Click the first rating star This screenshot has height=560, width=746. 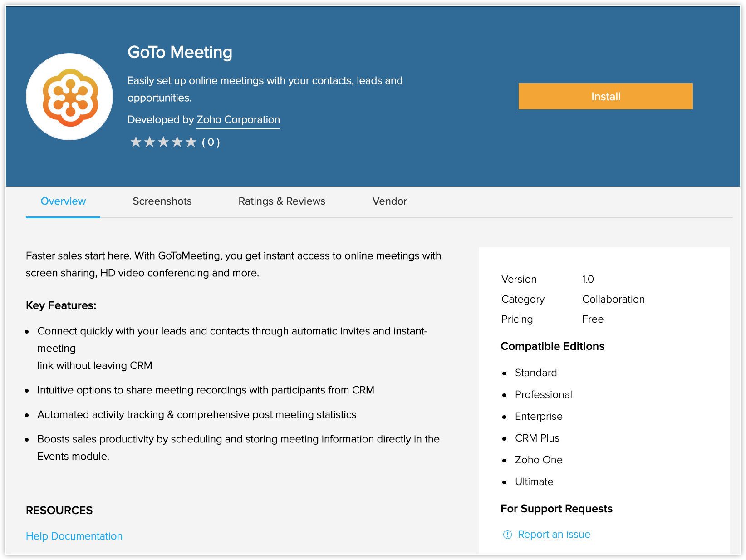coord(136,142)
